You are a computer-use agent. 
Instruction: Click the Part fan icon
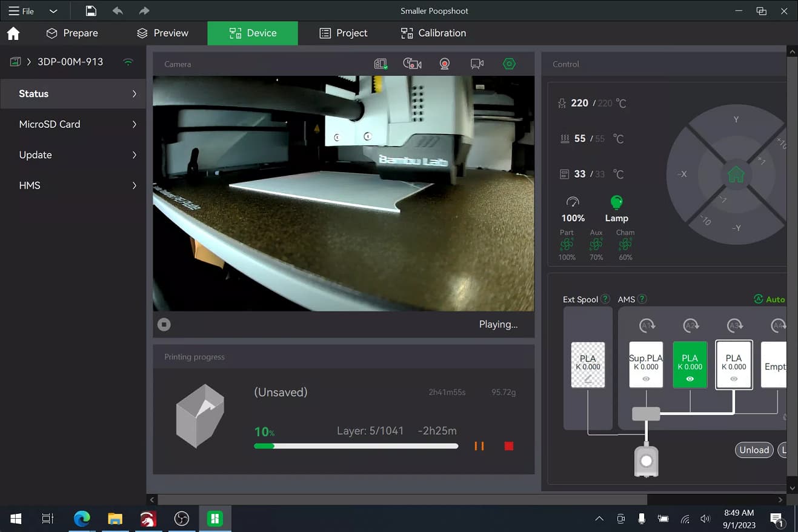[567, 244]
